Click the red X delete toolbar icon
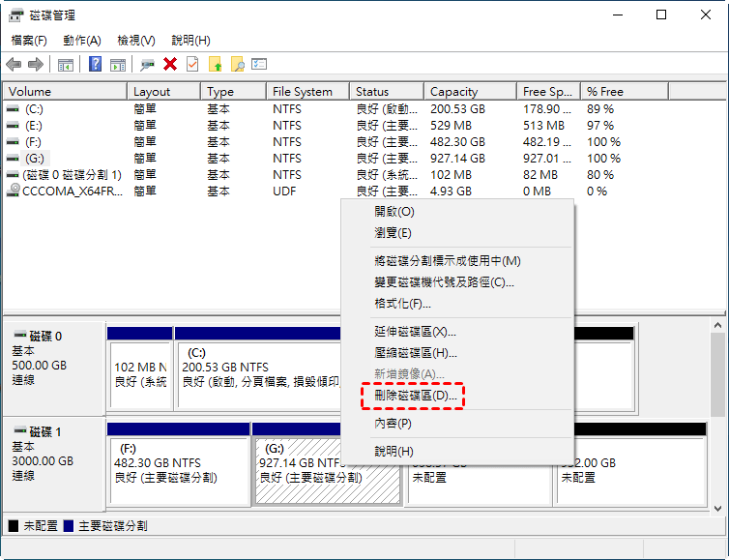This screenshot has height=560, width=729. point(170,64)
